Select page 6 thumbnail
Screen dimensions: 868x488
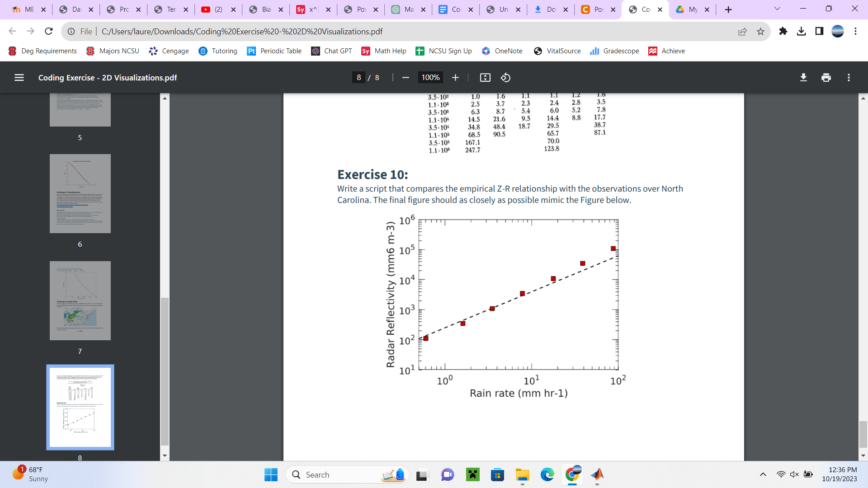[x=80, y=193]
